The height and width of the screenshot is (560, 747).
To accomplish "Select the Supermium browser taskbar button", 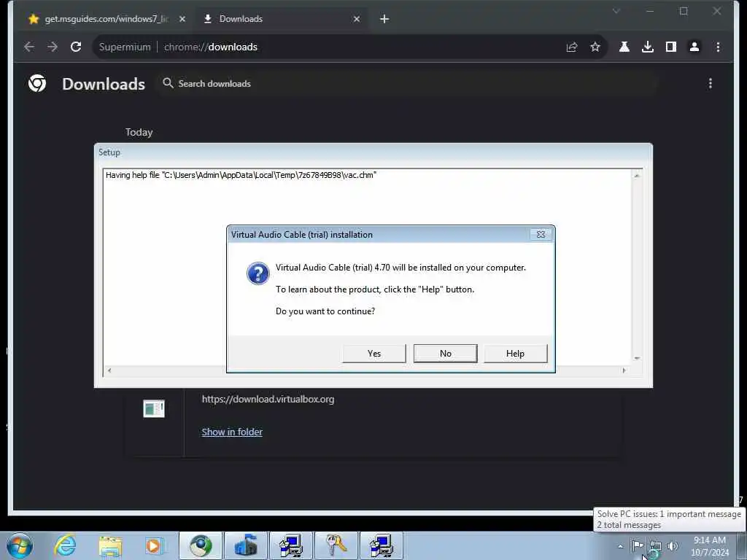I will click(x=201, y=545).
